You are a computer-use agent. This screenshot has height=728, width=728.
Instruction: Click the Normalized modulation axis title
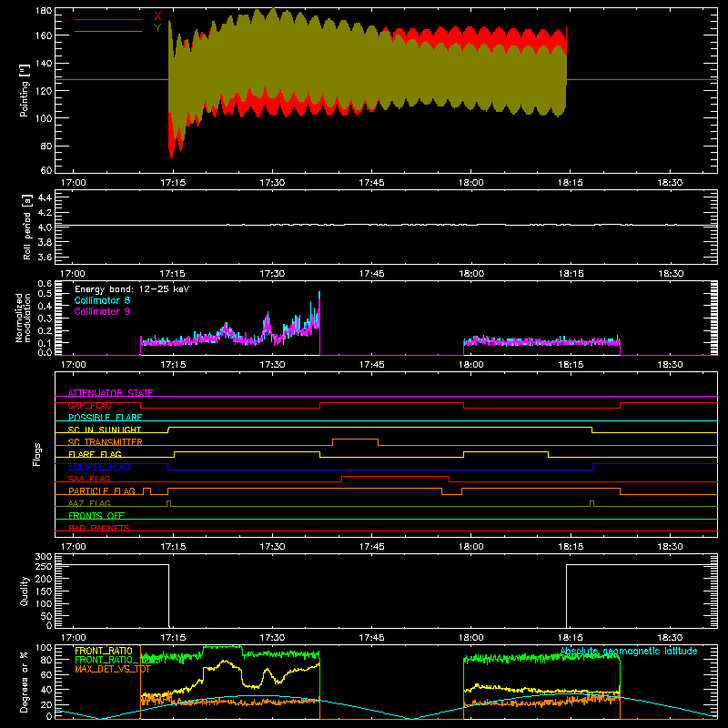tap(23, 318)
